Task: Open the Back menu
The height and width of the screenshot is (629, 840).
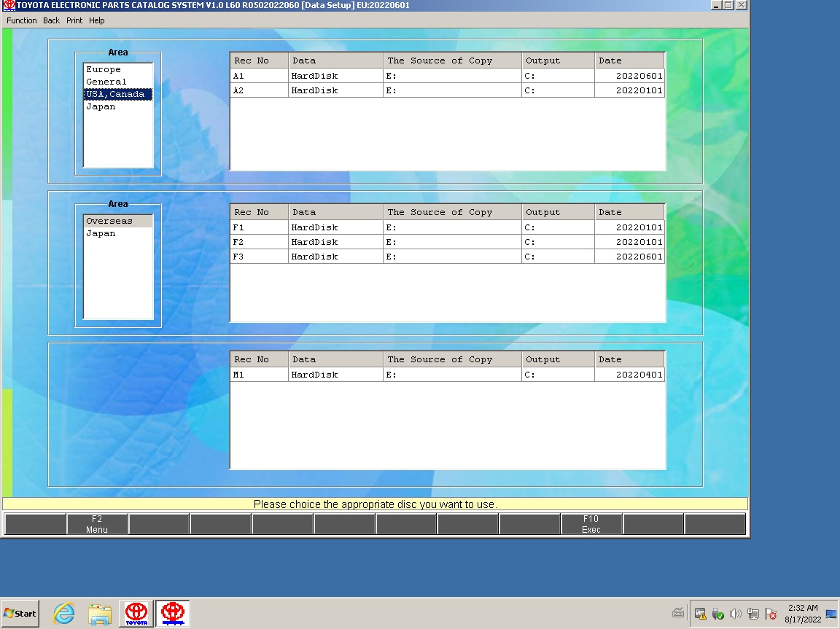Action: tap(52, 20)
